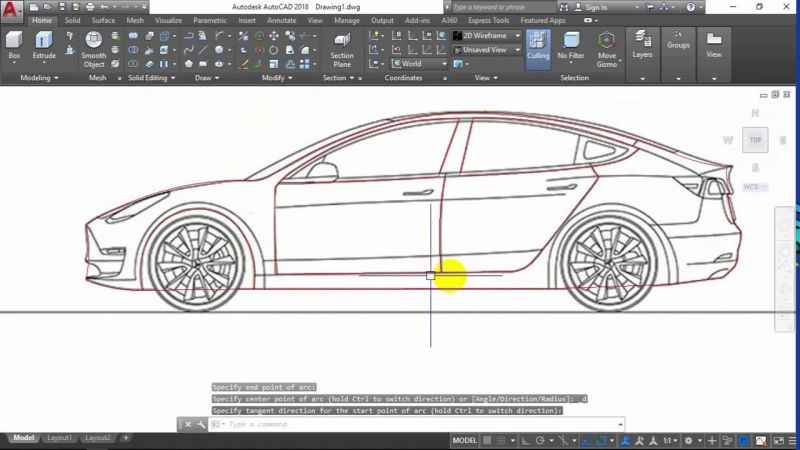Select the Scale tool in Modify panel
The image size is (800, 450).
274,64
